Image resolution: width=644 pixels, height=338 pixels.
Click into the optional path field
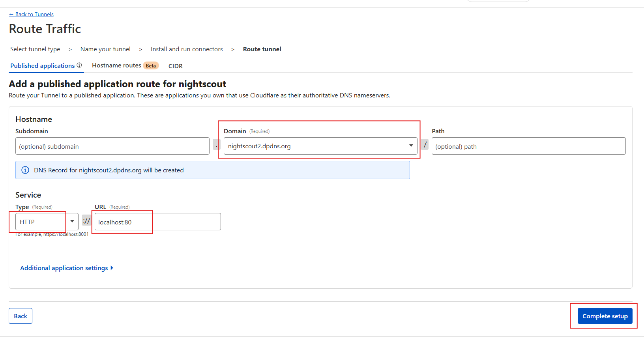(x=528, y=146)
